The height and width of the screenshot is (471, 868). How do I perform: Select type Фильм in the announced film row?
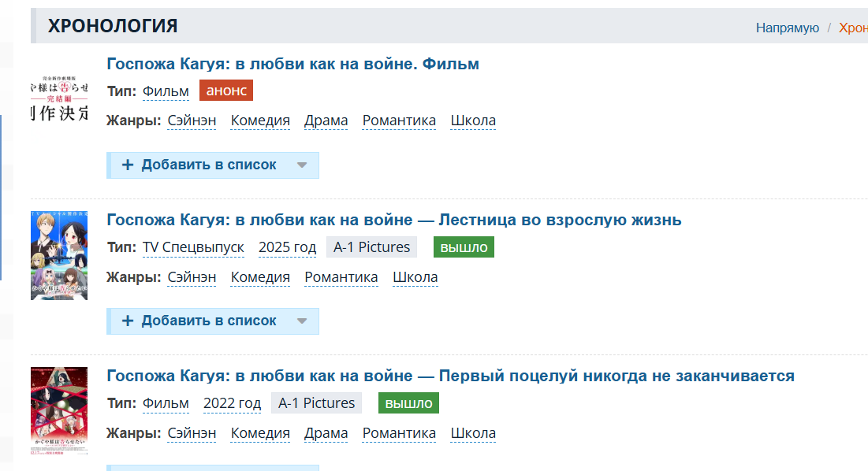[166, 91]
